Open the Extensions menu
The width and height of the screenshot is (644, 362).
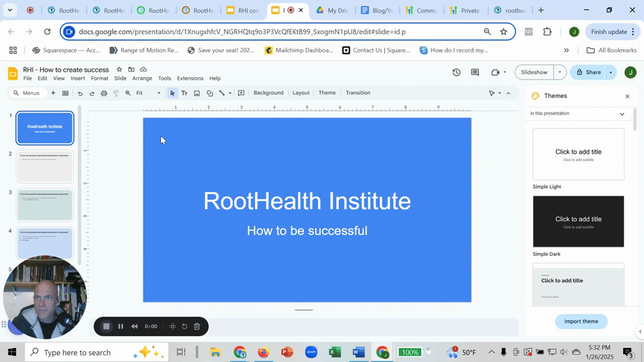point(190,79)
